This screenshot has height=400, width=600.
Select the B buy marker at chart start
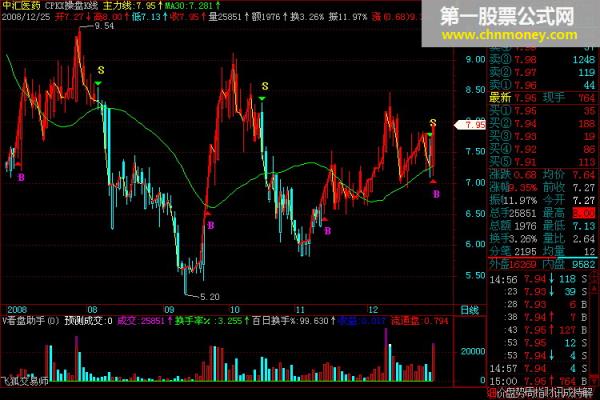[21, 178]
